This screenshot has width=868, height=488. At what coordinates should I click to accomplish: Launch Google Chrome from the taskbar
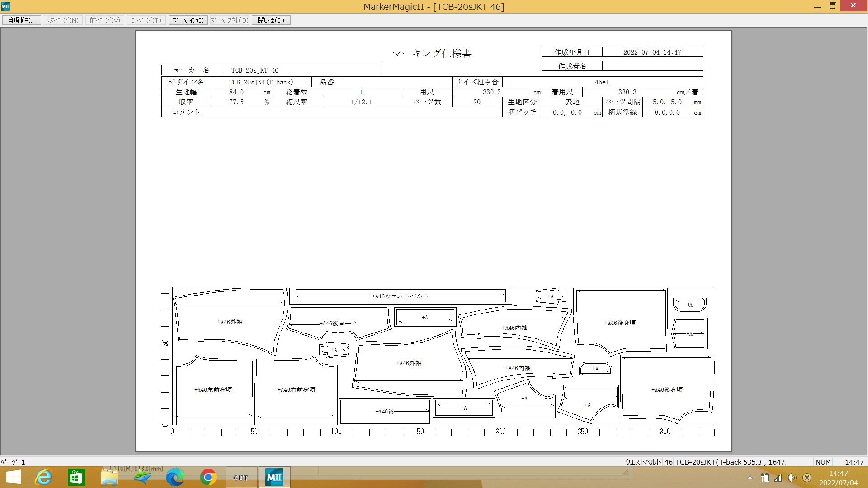(x=208, y=477)
